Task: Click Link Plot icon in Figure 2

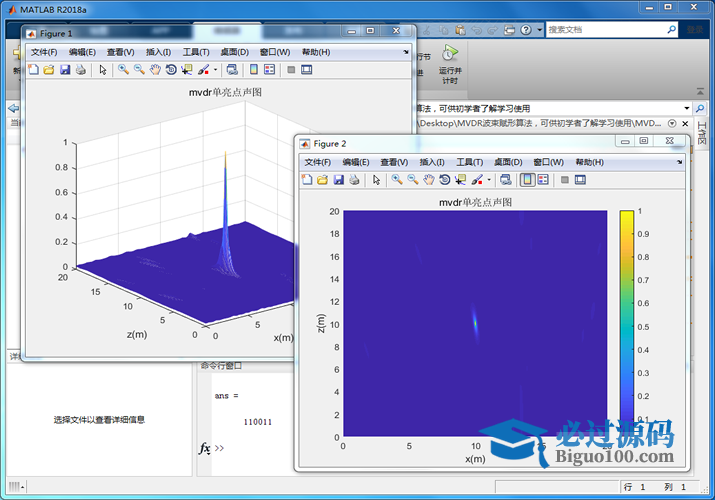Action: (x=506, y=180)
